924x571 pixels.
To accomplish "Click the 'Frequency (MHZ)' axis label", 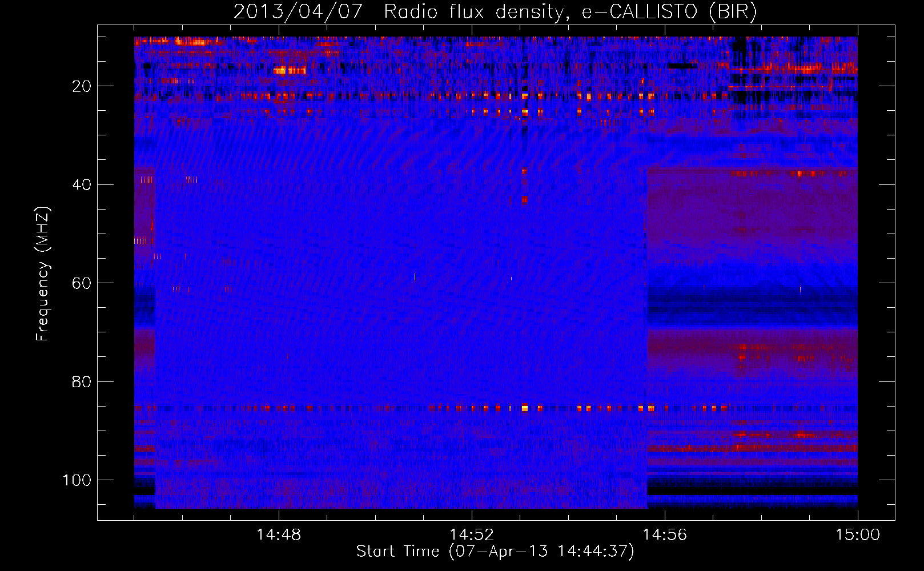I will 43,274.
